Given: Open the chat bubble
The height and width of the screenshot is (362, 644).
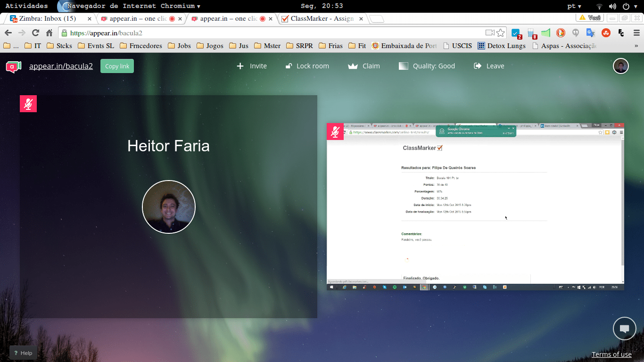Looking at the screenshot, I should 624,329.
